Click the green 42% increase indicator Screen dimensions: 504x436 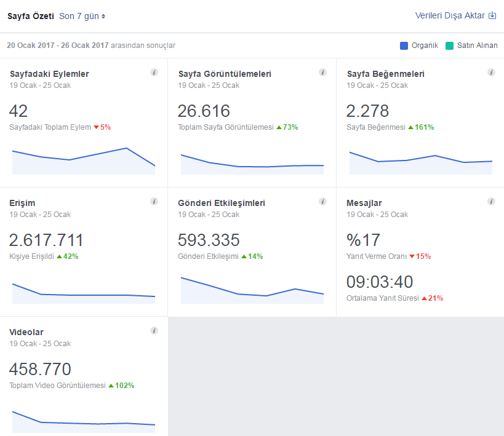pyautogui.click(x=68, y=256)
